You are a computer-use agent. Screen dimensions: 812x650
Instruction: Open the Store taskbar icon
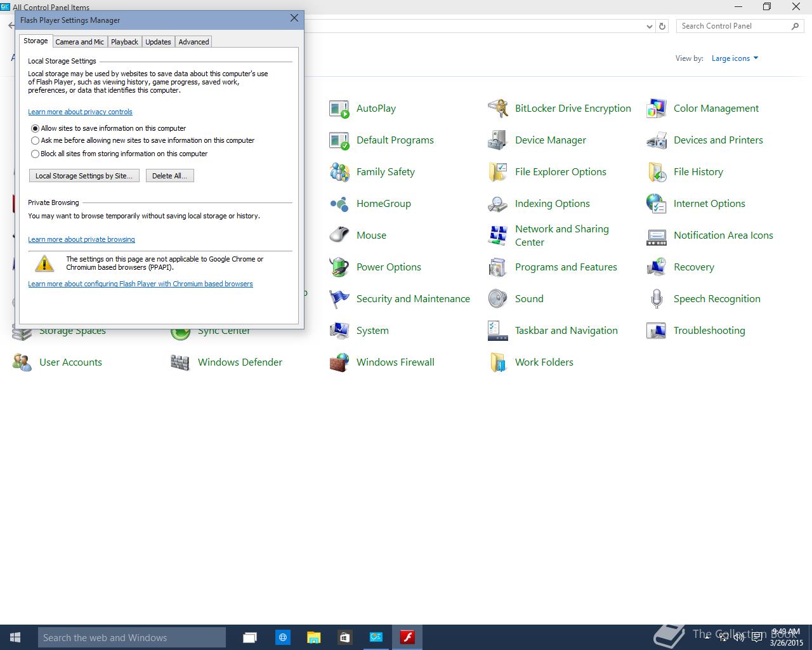[x=345, y=637]
